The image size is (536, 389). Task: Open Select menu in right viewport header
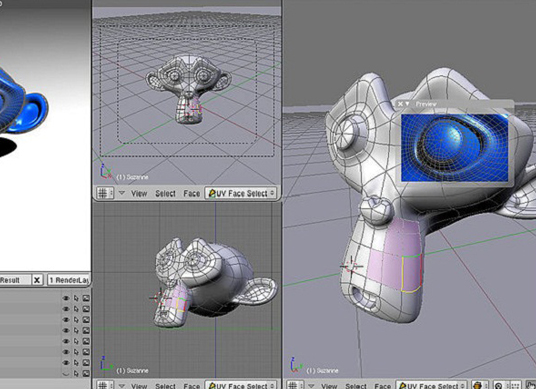tap(356, 386)
